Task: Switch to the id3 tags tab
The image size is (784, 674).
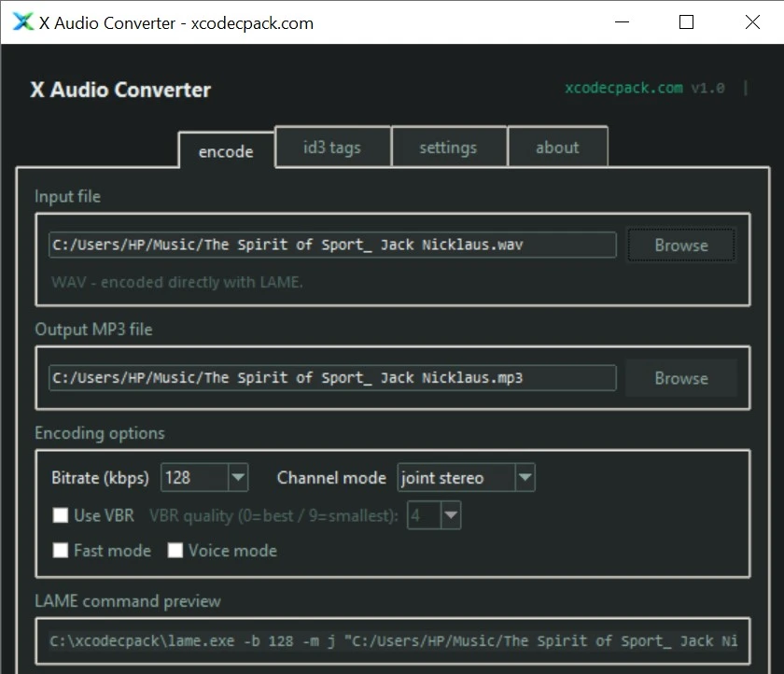Action: click(x=332, y=147)
